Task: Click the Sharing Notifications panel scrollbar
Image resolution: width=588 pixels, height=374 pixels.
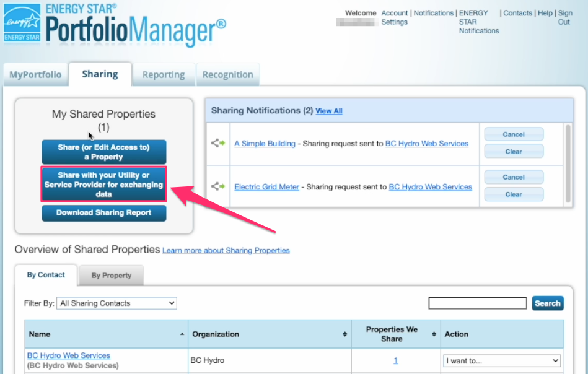Action: point(568,163)
